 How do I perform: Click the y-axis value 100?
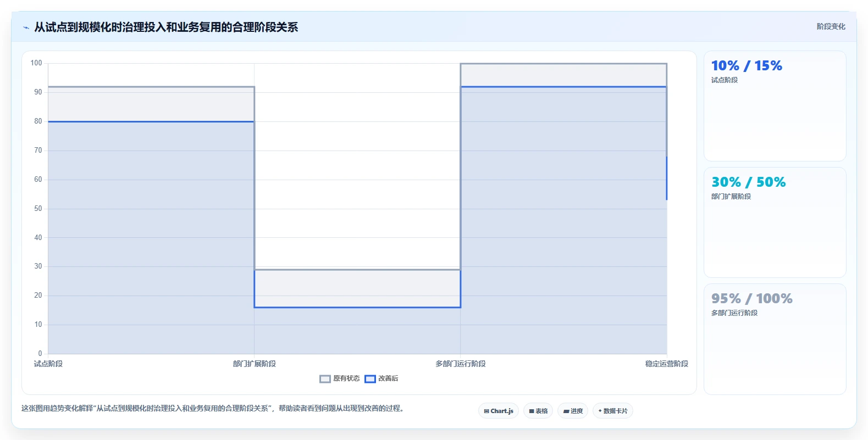[x=36, y=63]
